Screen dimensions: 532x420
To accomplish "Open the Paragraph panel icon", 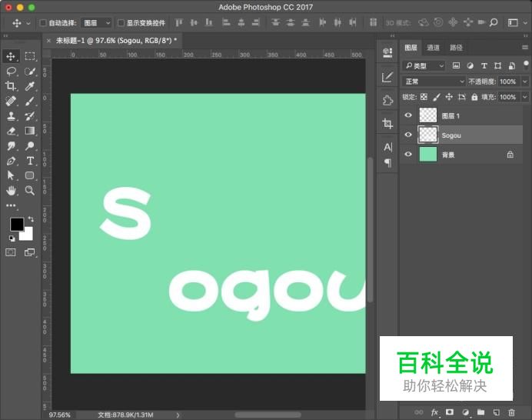I will (387, 162).
